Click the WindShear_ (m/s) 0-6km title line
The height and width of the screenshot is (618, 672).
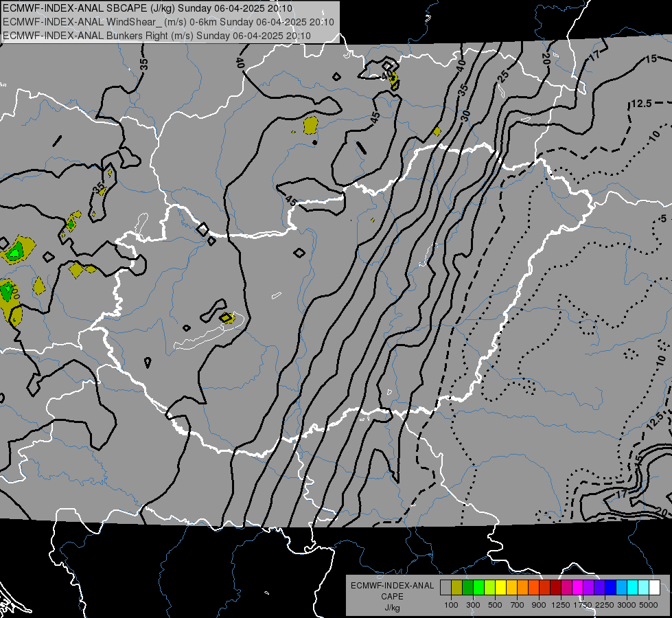pos(168,22)
